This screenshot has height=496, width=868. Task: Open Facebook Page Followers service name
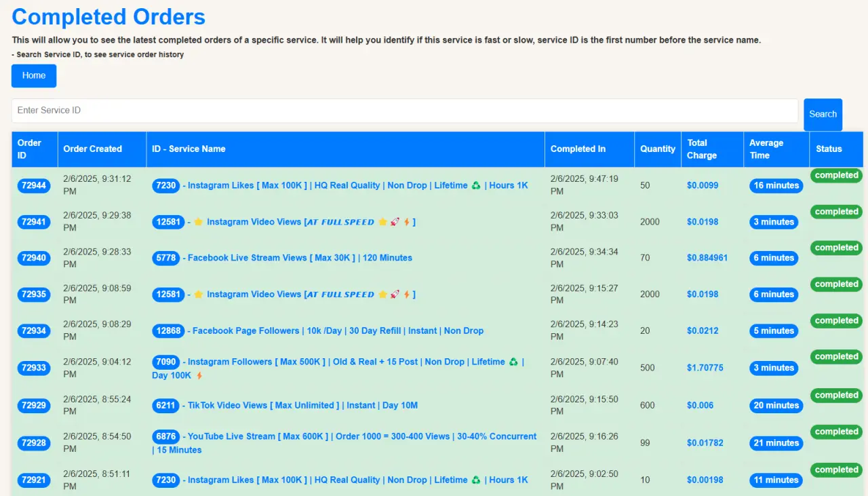338,330
